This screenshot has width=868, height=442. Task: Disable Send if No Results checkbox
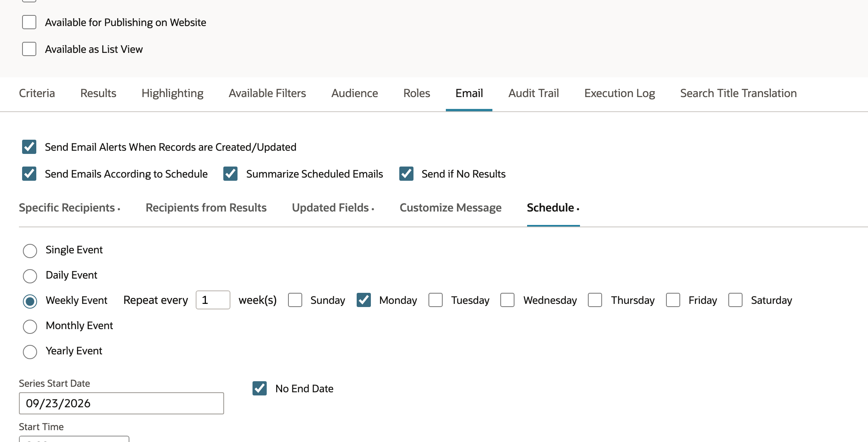[406, 174]
